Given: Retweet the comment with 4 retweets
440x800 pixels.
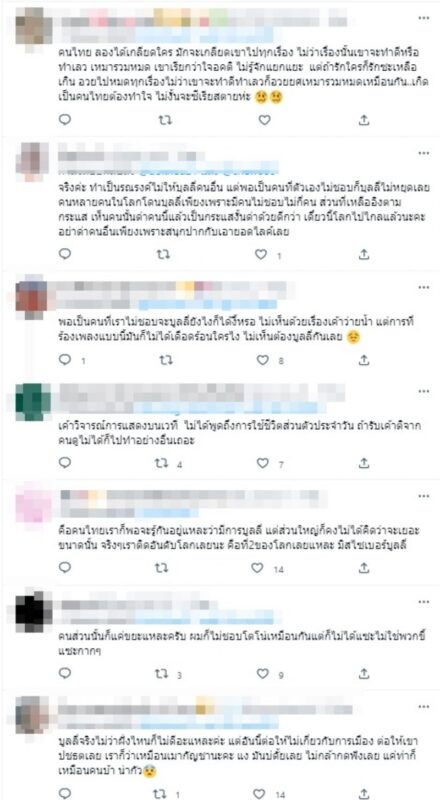Looking at the screenshot, I should tap(162, 463).
